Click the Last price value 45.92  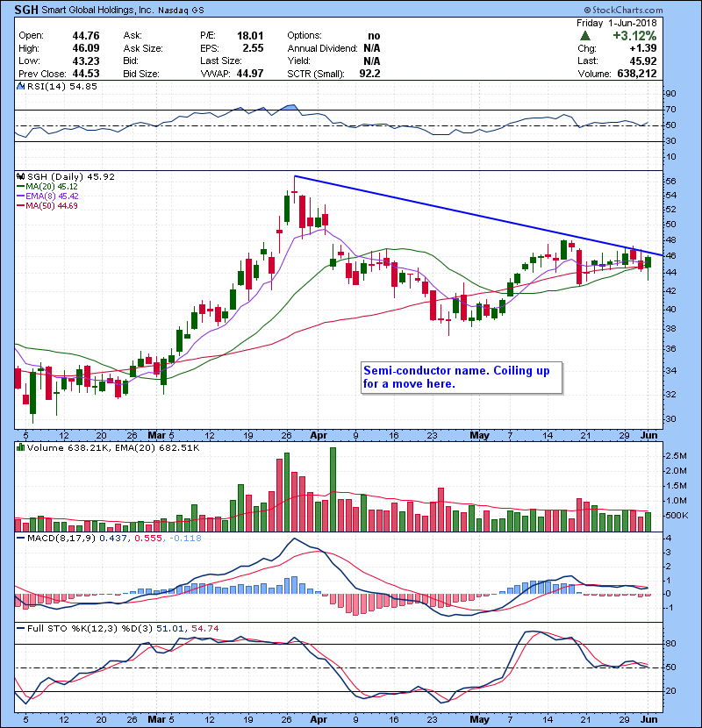click(643, 61)
